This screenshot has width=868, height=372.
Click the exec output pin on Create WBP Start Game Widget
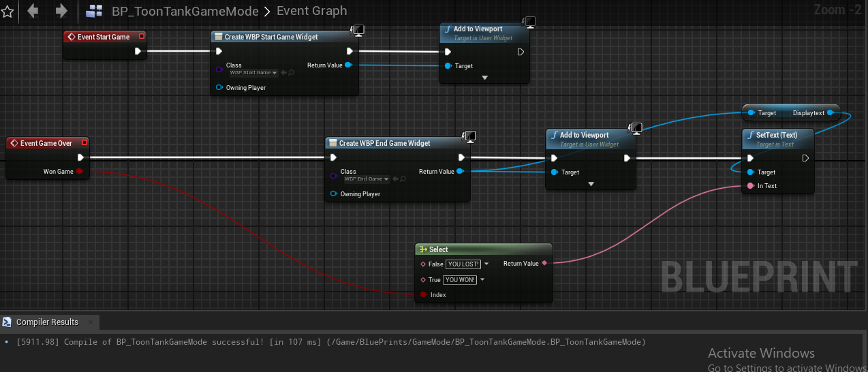pyautogui.click(x=350, y=51)
